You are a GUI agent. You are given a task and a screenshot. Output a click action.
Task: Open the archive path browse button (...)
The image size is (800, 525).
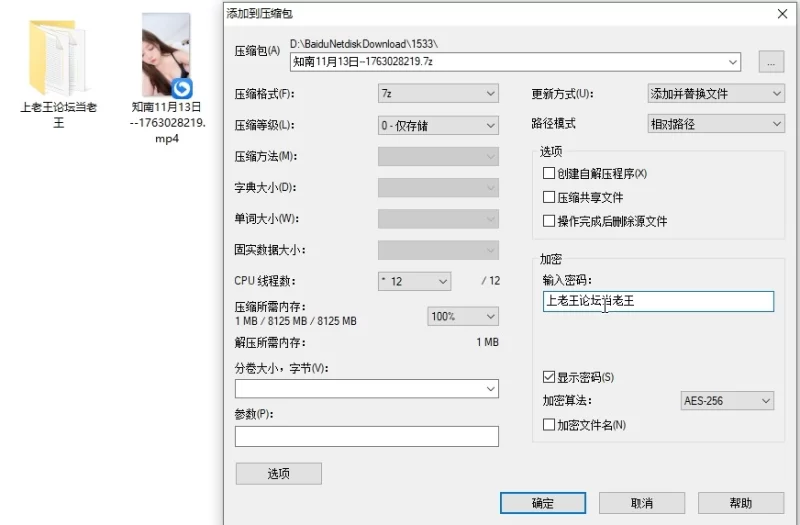click(x=771, y=62)
